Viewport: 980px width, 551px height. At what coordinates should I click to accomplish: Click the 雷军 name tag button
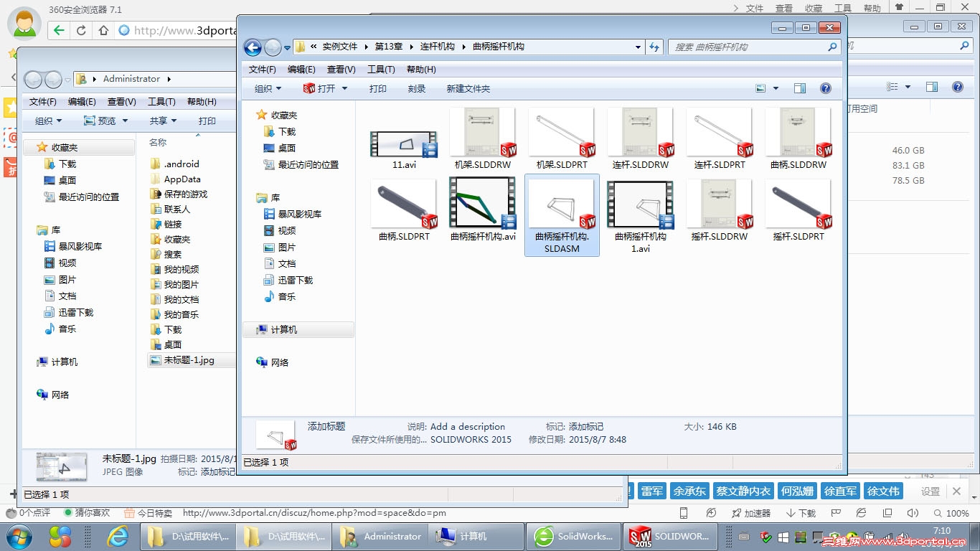(x=652, y=491)
